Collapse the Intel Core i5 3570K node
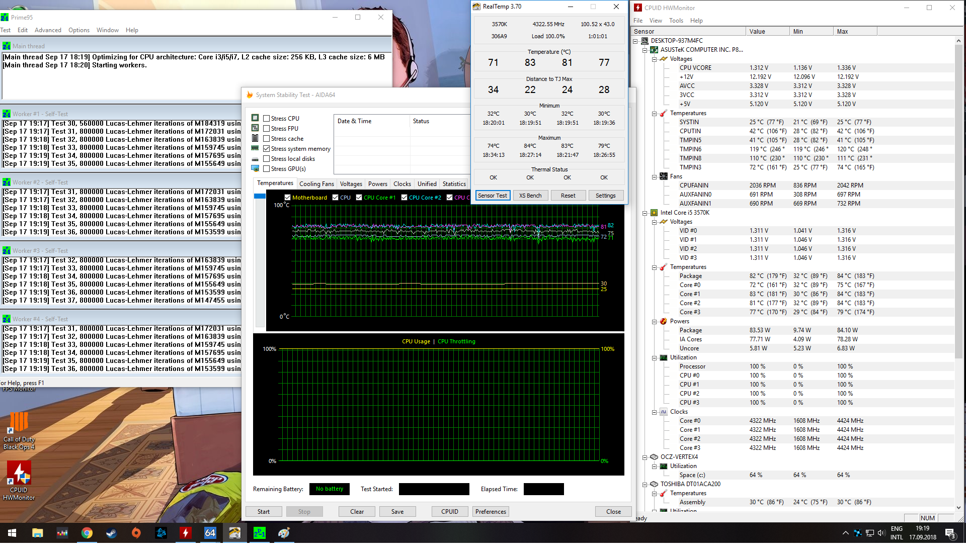The height and width of the screenshot is (560, 966). click(x=645, y=213)
